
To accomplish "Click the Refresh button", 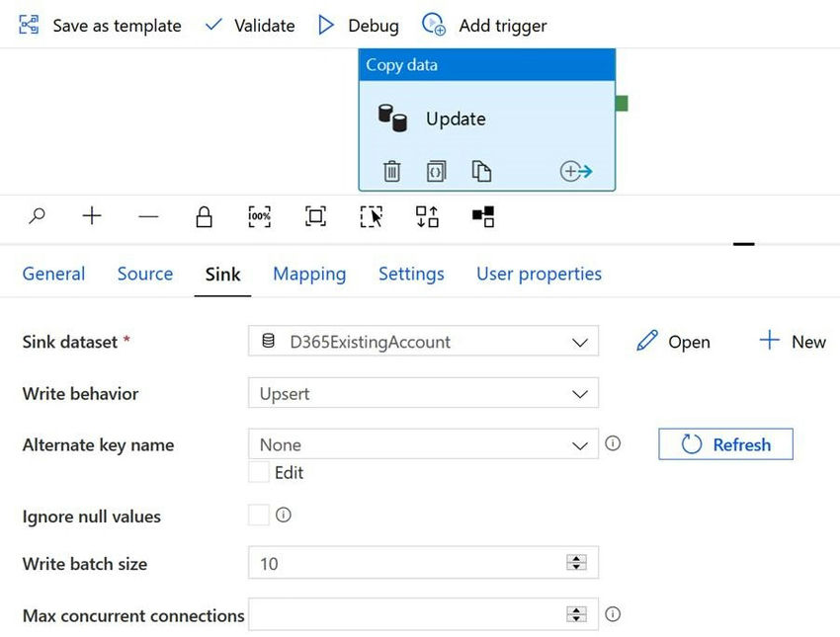I will click(x=725, y=444).
